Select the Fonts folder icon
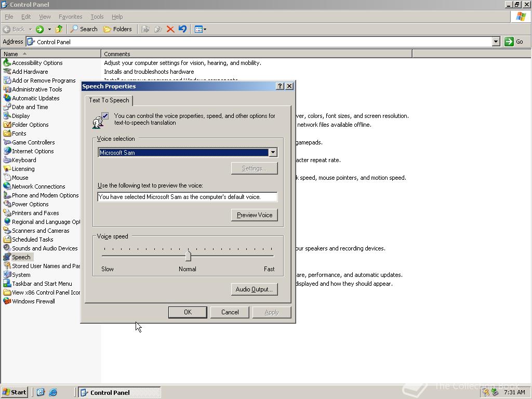Screen dimensions: 532x399 coord(7,133)
